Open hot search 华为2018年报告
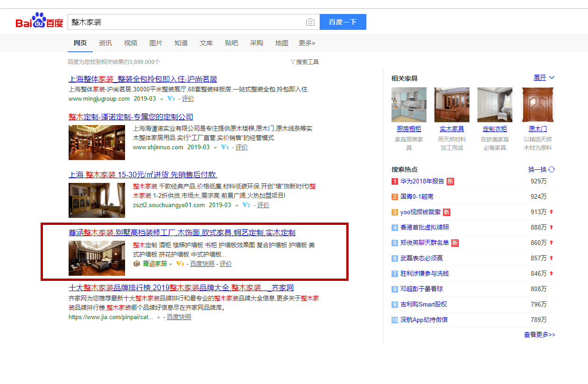This screenshot has width=588, height=384. (422, 182)
